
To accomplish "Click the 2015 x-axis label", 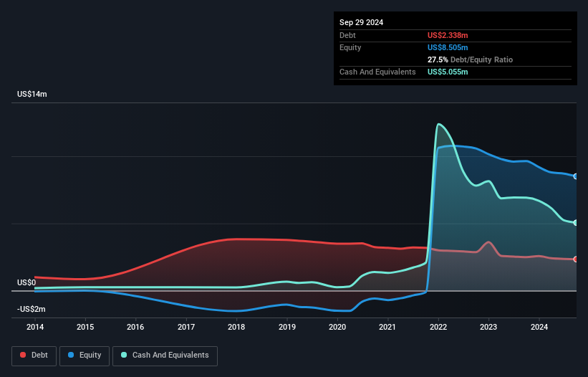I will point(85,327).
